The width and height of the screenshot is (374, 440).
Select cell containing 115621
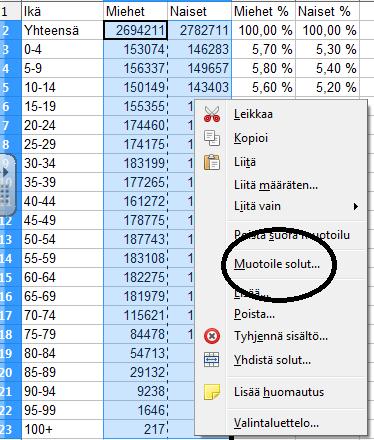pyautogui.click(x=135, y=315)
